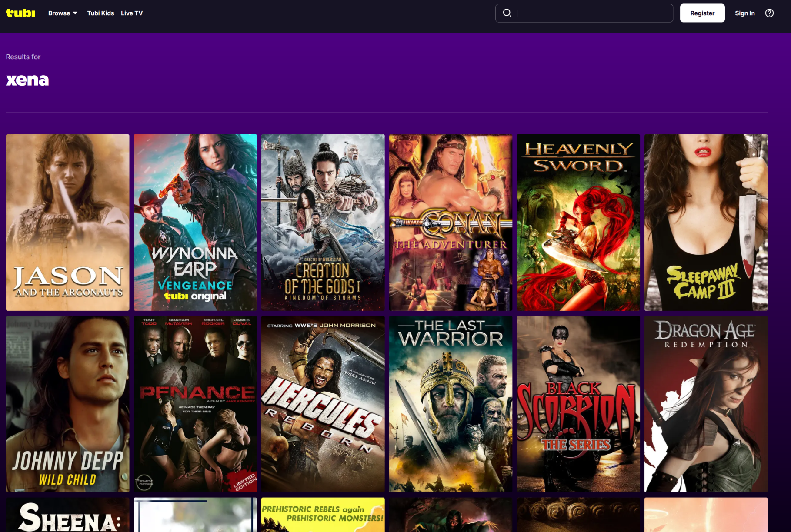Open Hercules Reborn poster
Screen dimensions: 791x532
coord(323,404)
